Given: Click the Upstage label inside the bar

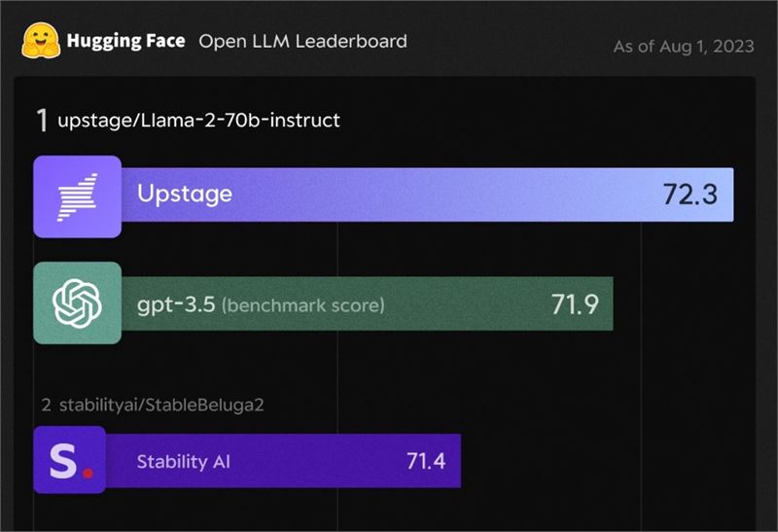Looking at the screenshot, I should [x=185, y=195].
